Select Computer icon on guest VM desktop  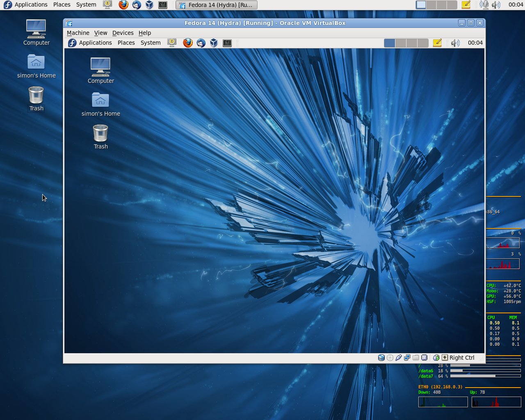[100, 71]
